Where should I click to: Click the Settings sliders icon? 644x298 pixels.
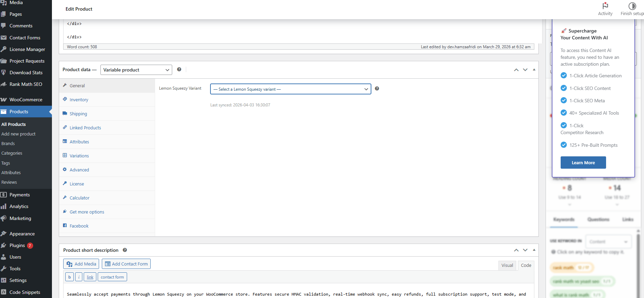pos(4,280)
